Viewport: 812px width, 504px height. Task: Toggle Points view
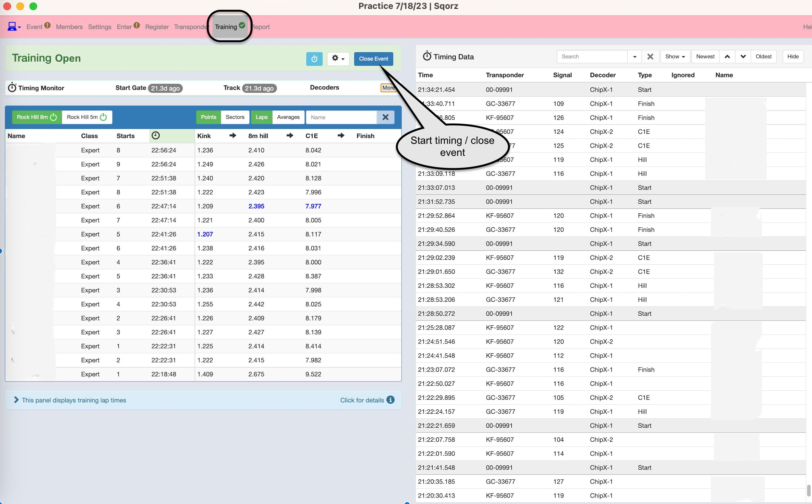coord(208,117)
